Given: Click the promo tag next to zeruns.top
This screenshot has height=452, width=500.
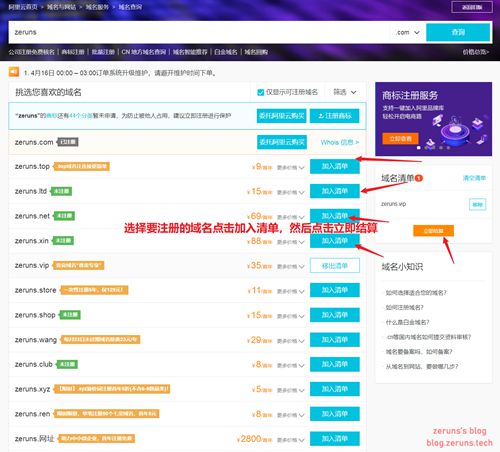Looking at the screenshot, I should click(82, 166).
